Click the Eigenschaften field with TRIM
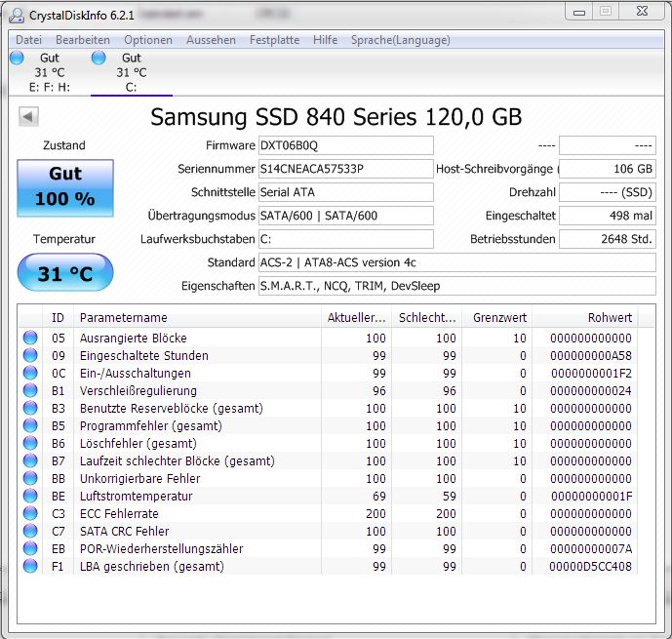The image size is (672, 639). (456, 286)
